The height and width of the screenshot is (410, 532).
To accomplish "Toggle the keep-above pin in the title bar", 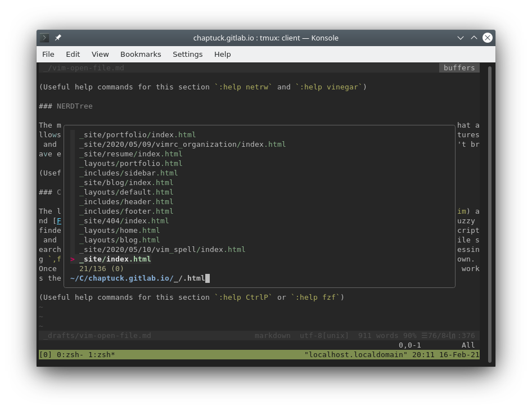I will pos(58,38).
